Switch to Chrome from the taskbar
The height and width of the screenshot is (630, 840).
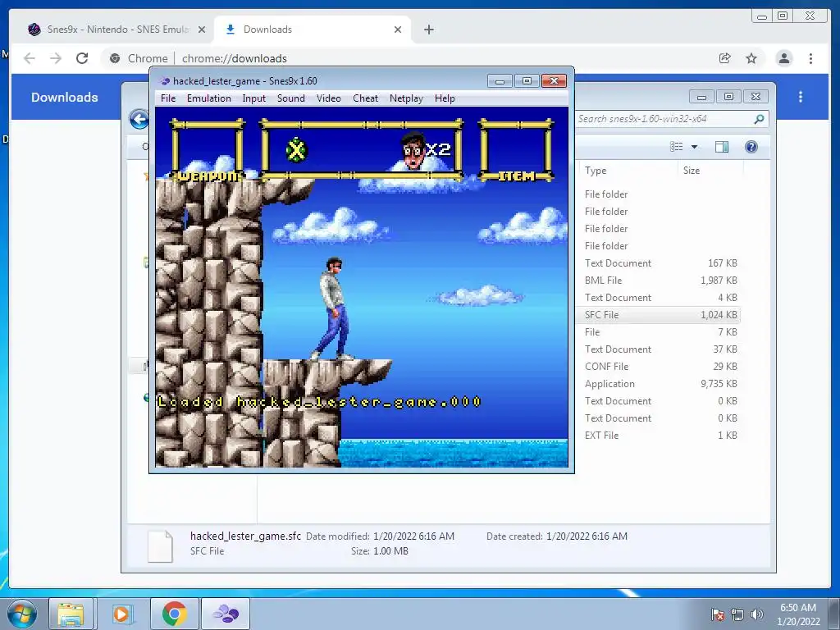click(175, 614)
